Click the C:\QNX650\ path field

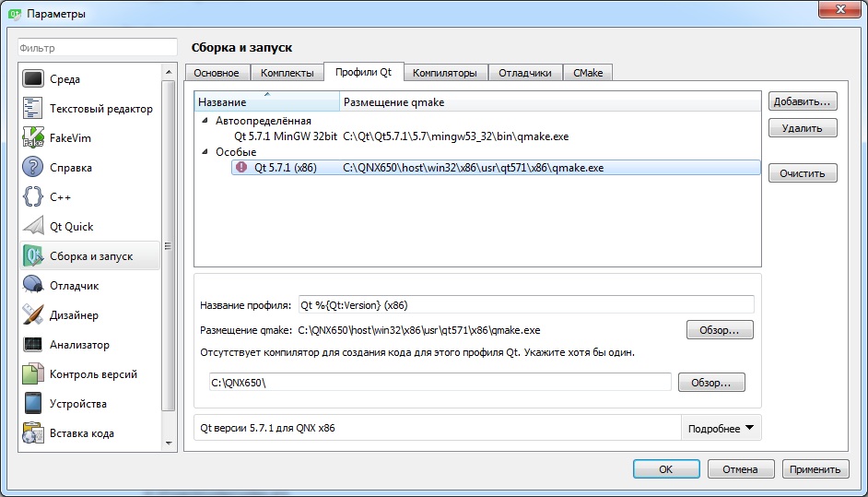tap(440, 383)
